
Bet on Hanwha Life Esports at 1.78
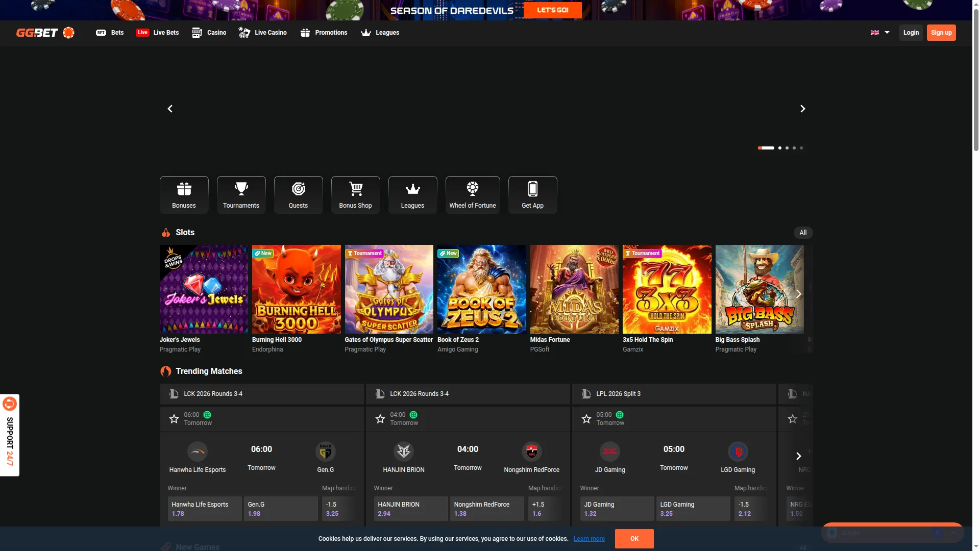point(205,509)
